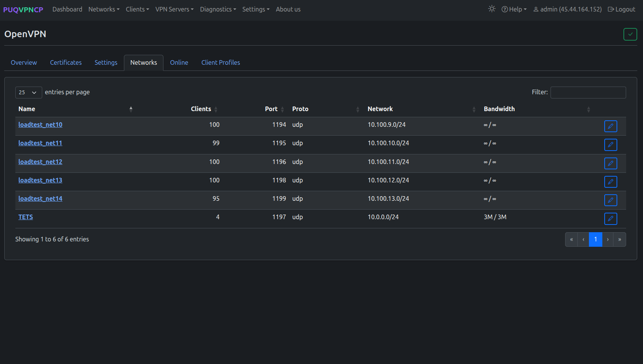The image size is (643, 364).
Task: Click the PUQVPNCP logo
Action: [x=23, y=10]
